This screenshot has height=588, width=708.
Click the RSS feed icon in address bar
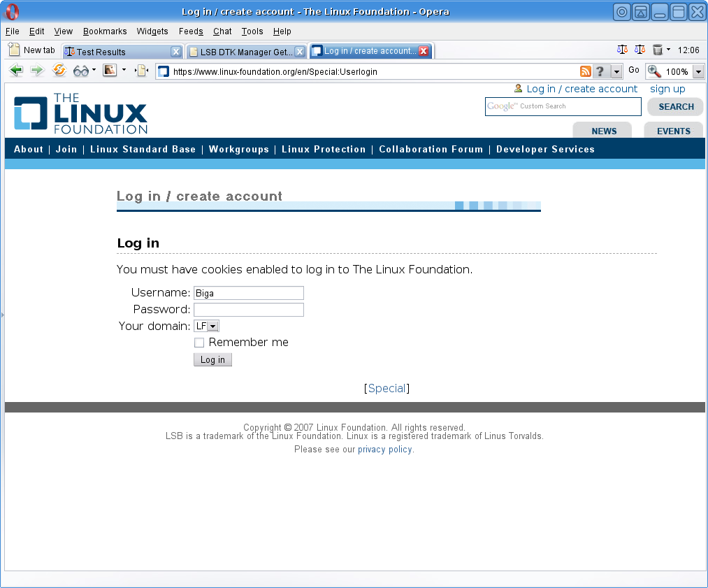586,71
